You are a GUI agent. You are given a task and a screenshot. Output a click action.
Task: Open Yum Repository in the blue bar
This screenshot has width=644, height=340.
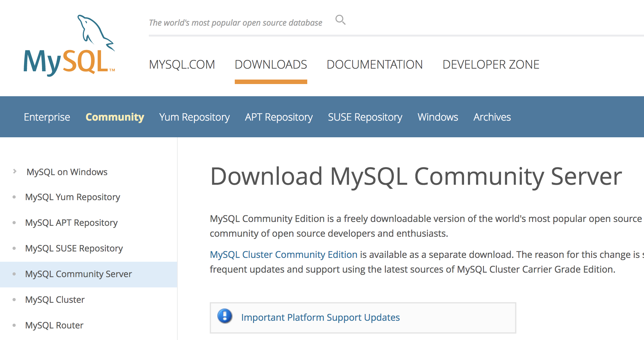tap(194, 117)
